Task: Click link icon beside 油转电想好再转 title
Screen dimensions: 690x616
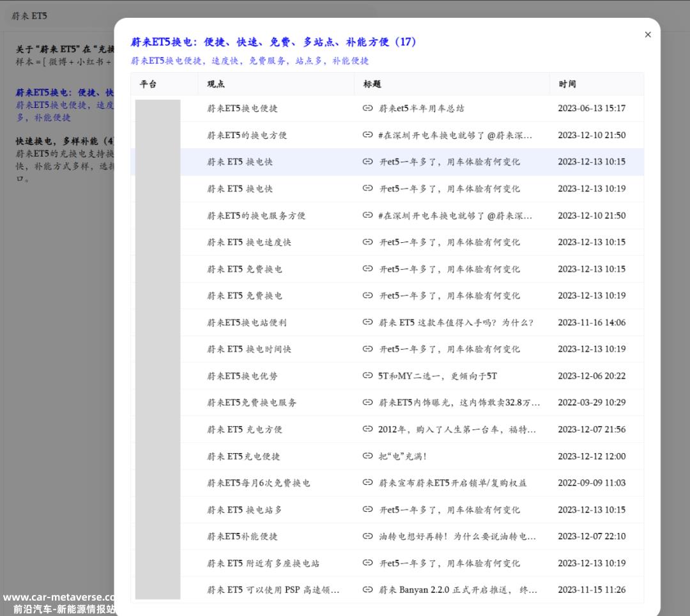Action: (367, 536)
